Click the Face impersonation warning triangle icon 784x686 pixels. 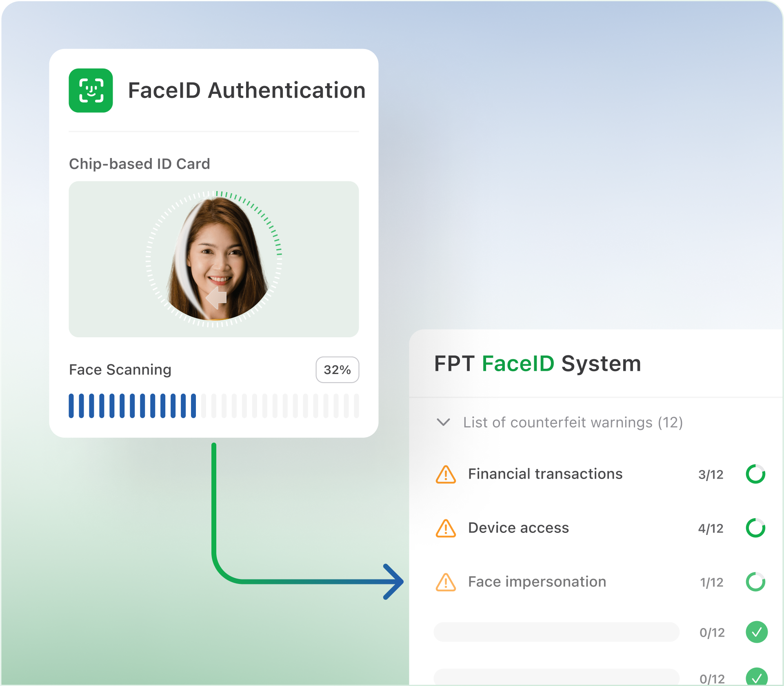click(446, 582)
